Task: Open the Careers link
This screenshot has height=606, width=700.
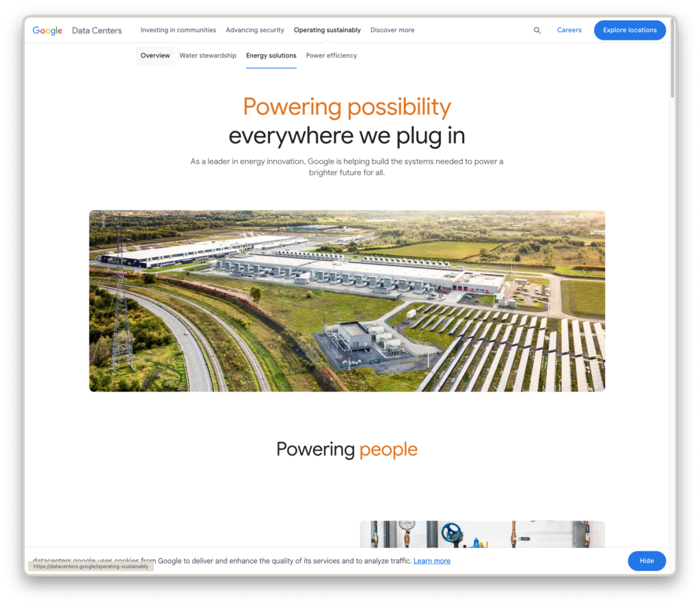Action: [x=569, y=30]
